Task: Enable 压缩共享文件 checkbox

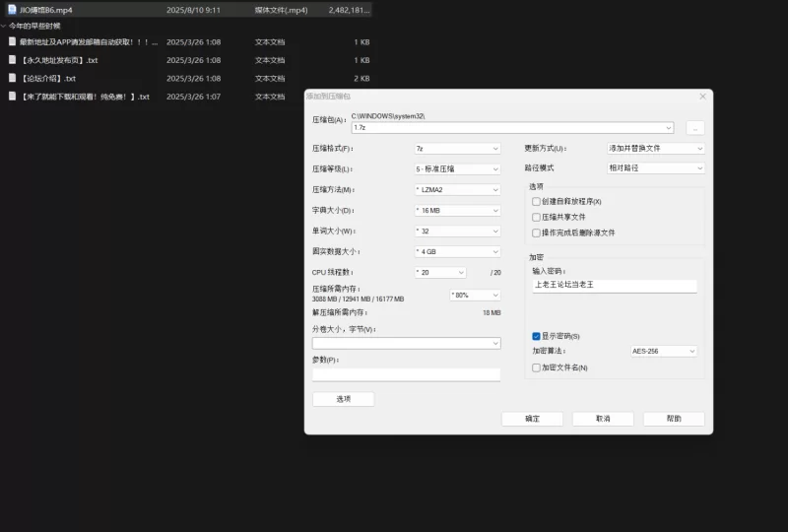Action: (x=537, y=217)
